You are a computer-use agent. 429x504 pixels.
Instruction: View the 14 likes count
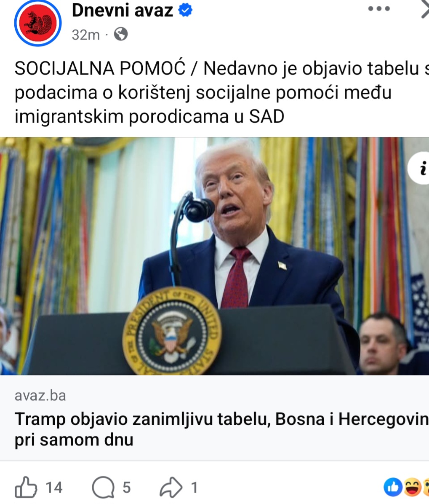54,488
